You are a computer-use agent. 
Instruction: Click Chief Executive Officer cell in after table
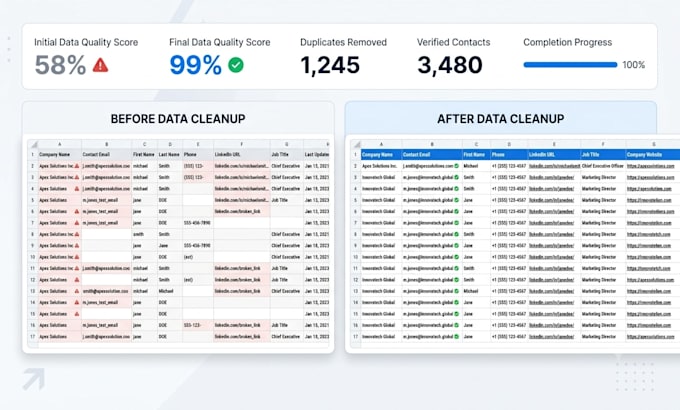(x=602, y=166)
